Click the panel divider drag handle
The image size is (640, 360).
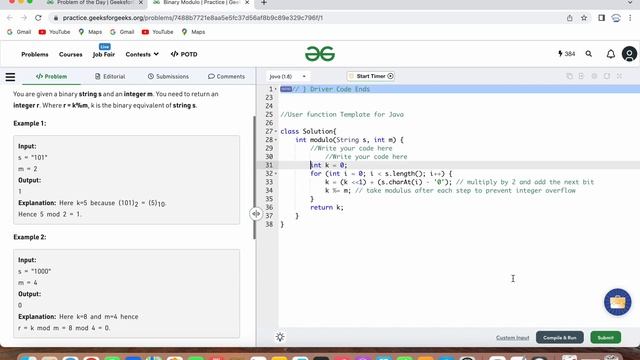256,213
